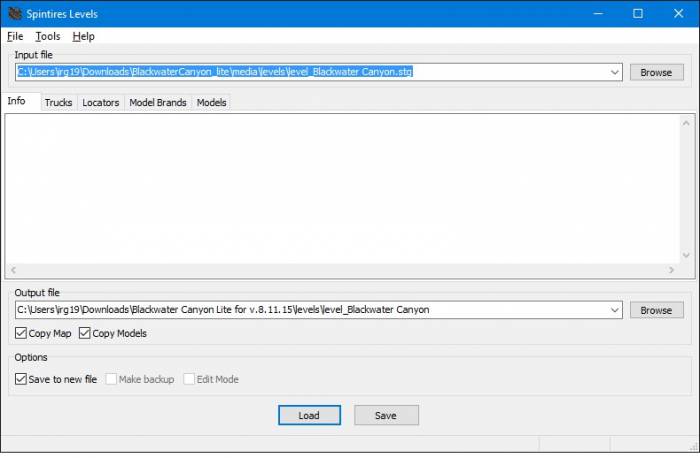The height and width of the screenshot is (458, 700).
Task: Switch to the Models tab
Action: click(212, 103)
